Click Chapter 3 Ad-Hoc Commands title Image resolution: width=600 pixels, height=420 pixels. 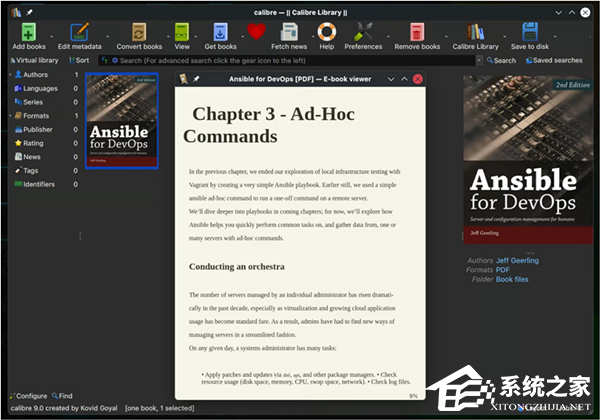tap(269, 125)
